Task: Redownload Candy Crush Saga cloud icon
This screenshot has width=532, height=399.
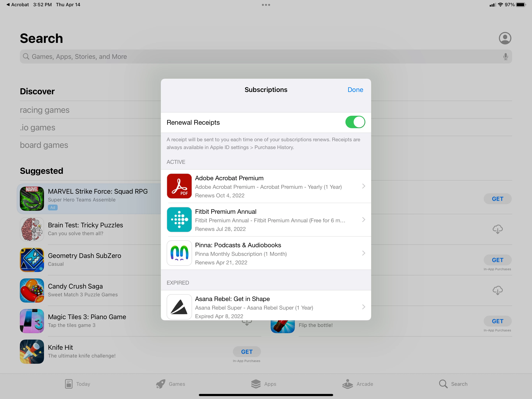Action: coord(497,290)
